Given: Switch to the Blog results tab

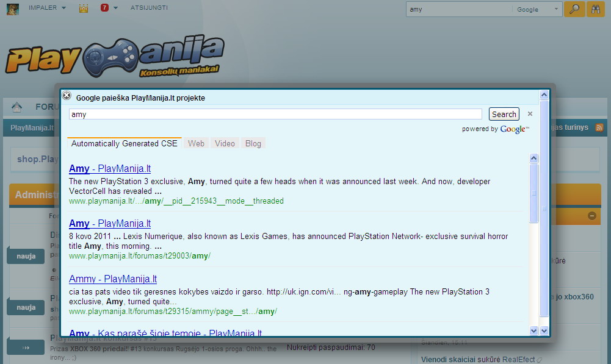Looking at the screenshot, I should [x=253, y=143].
